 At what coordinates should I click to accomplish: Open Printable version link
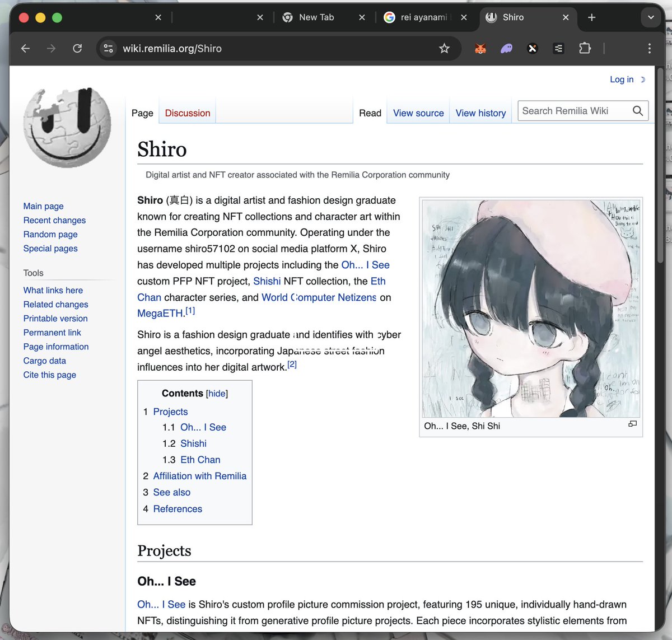(55, 318)
